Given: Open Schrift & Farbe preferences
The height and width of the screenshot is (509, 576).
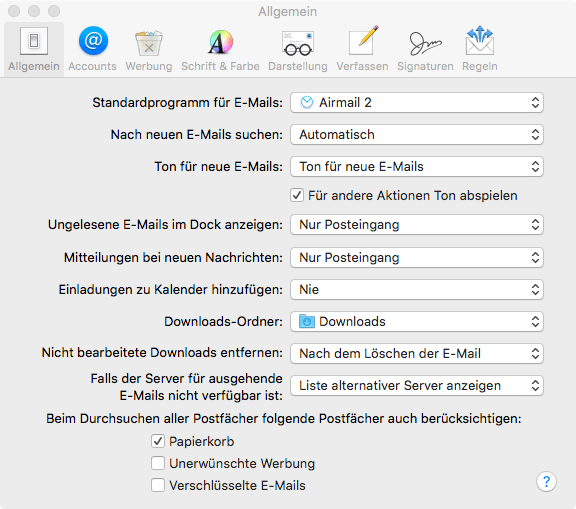Looking at the screenshot, I should pyautogui.click(x=220, y=49).
